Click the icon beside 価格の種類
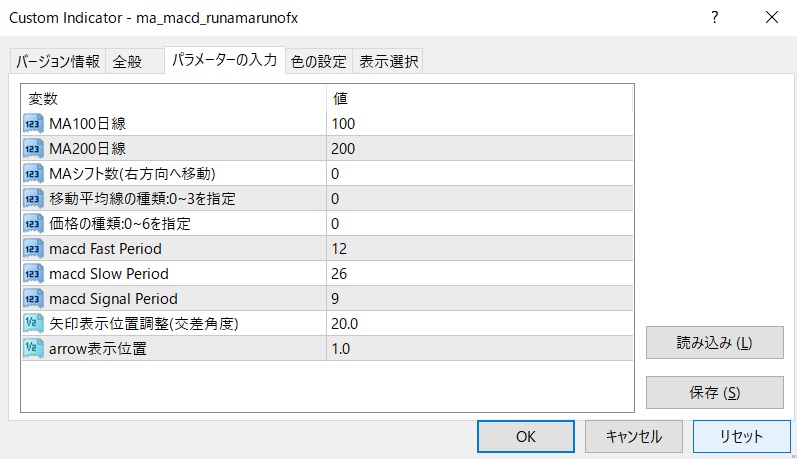This screenshot has width=797, height=459. pyautogui.click(x=33, y=224)
